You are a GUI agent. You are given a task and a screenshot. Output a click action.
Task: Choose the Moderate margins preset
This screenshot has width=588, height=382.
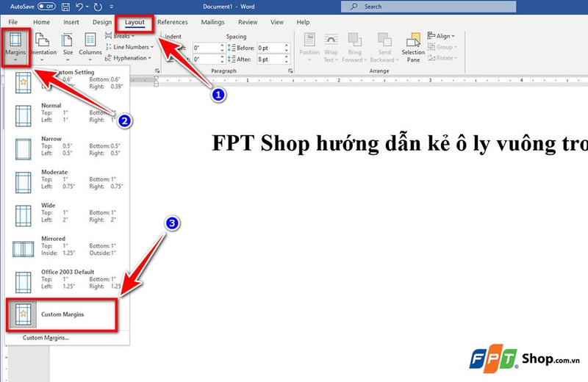click(68, 181)
